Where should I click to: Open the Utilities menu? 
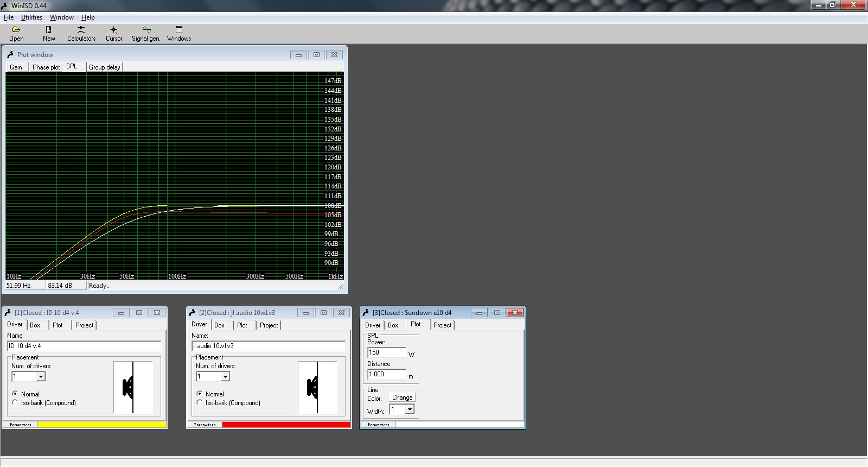pyautogui.click(x=31, y=17)
